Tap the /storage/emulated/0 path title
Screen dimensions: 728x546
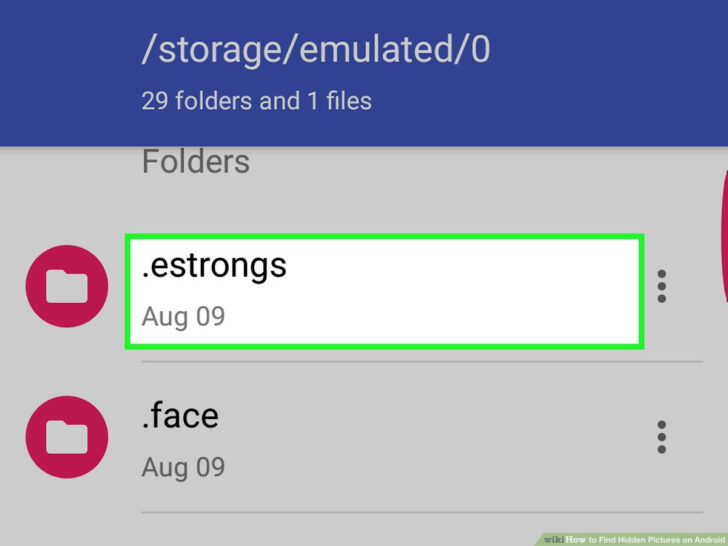coord(316,49)
